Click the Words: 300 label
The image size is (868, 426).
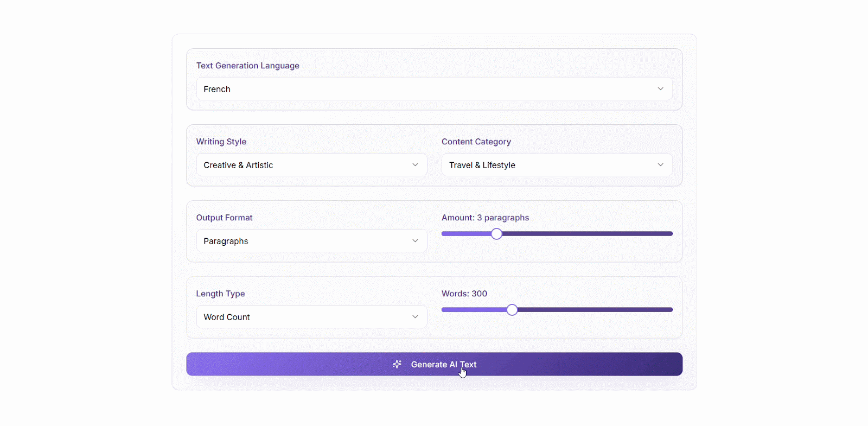point(464,294)
